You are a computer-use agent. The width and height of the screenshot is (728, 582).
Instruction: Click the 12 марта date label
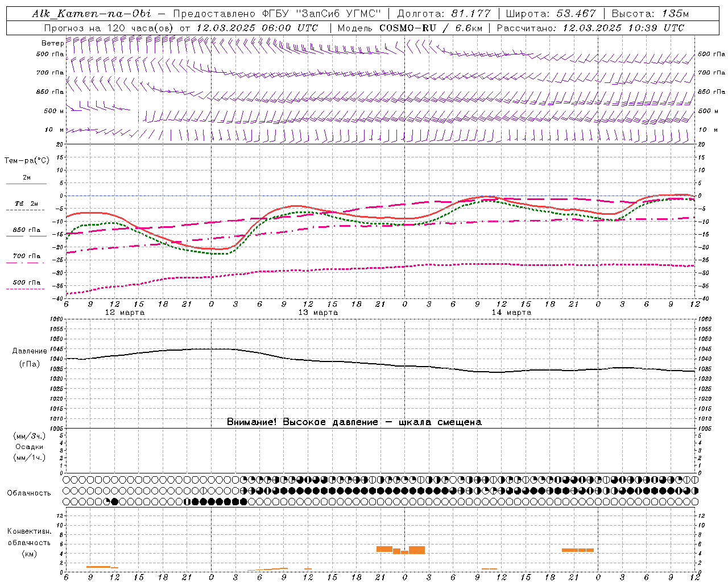tap(125, 313)
